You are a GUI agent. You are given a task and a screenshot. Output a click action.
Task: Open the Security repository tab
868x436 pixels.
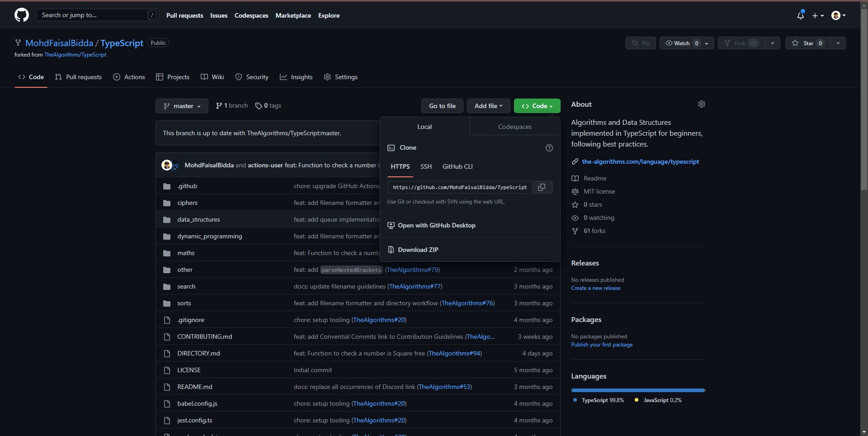[x=252, y=77]
